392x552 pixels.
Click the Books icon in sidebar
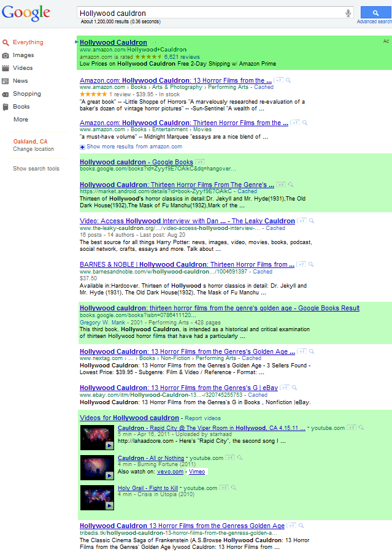(x=6, y=107)
